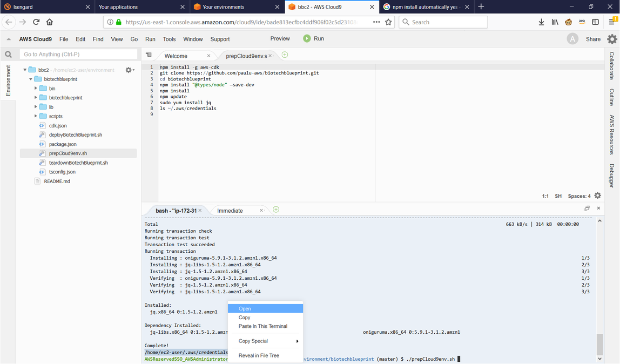Click the browser Search box

443,22
